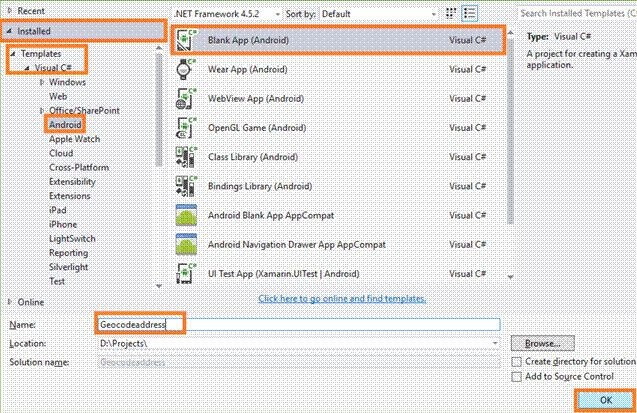Select the Extensibility category
The width and height of the screenshot is (637, 413).
[x=72, y=182]
